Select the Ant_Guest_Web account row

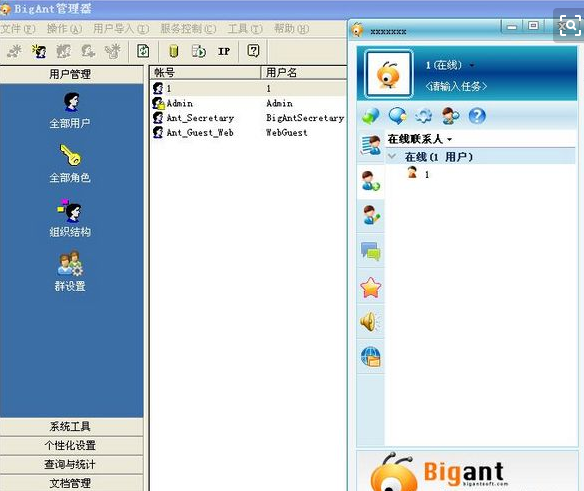coord(249,132)
